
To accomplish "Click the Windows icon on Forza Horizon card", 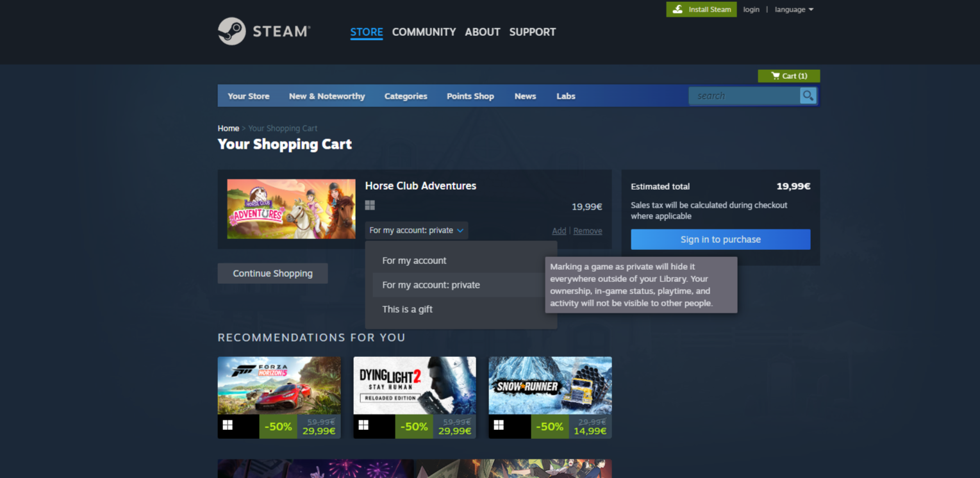I will [228, 425].
